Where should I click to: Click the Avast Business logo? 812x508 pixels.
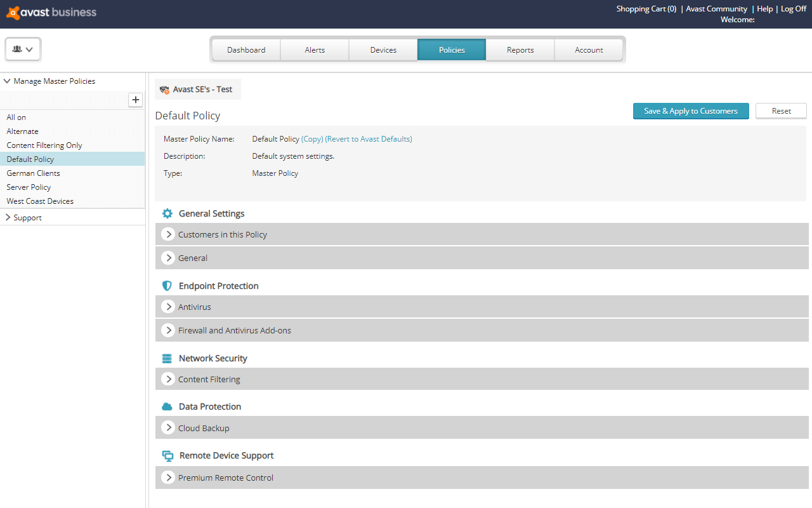pos(51,12)
